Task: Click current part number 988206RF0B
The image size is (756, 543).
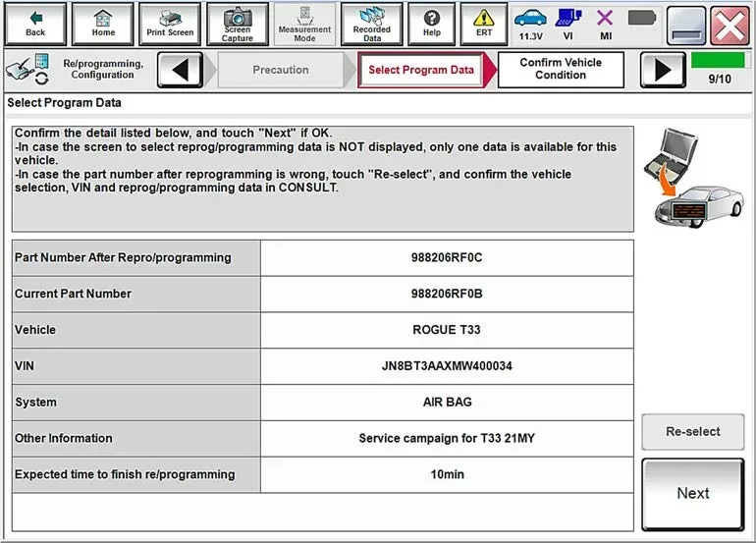Action: coord(447,294)
